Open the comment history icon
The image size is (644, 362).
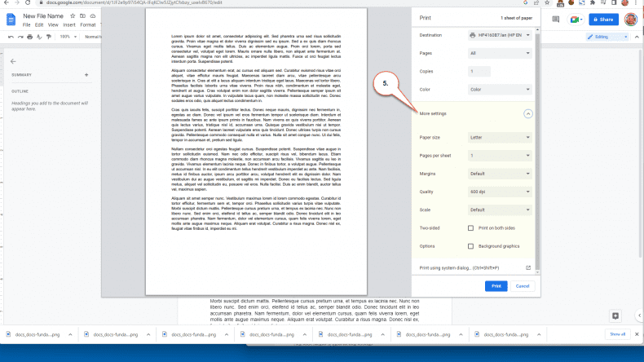(556, 20)
